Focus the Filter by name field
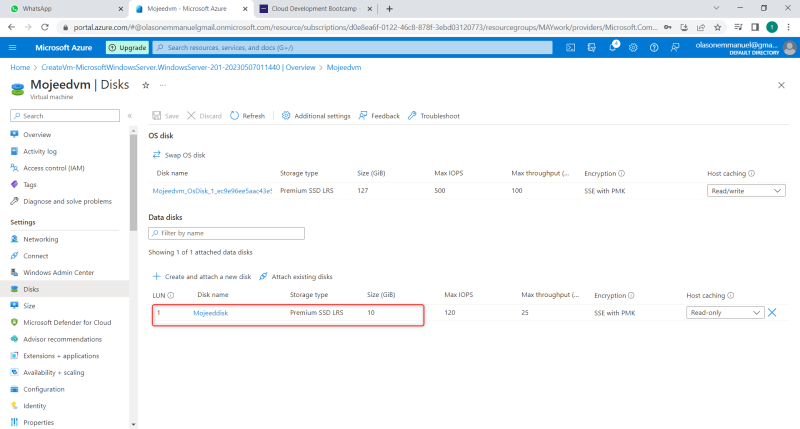 (227, 233)
